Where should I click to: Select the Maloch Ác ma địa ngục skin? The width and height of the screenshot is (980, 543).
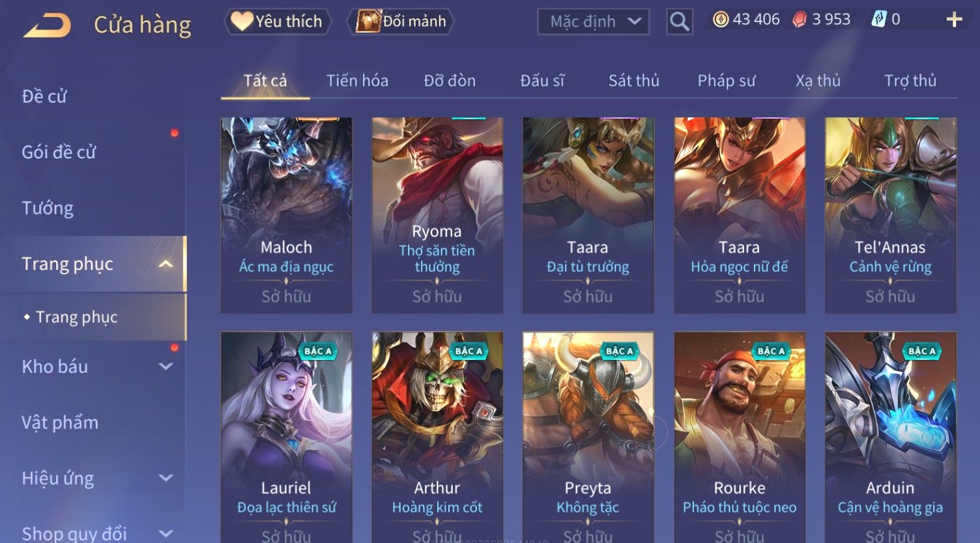[x=286, y=215]
